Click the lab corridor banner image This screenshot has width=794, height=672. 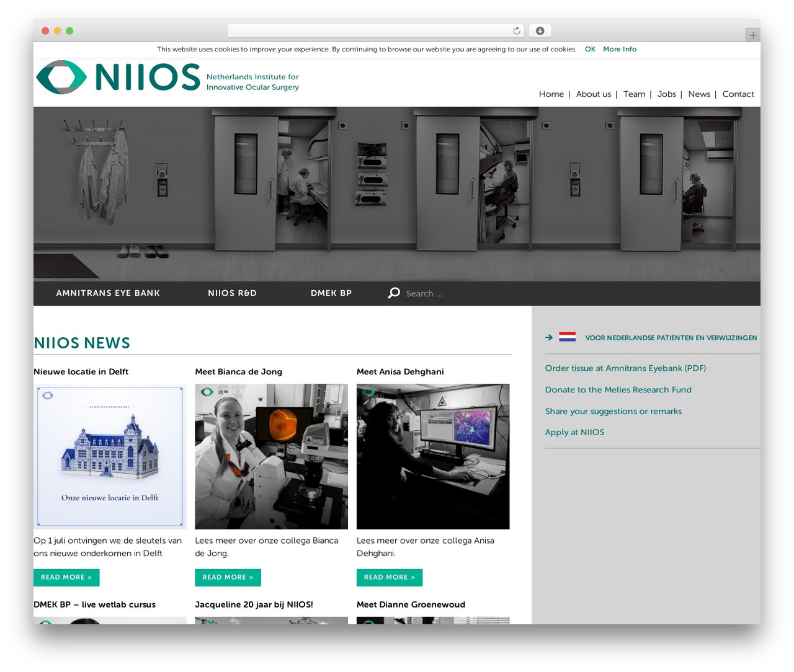(397, 193)
